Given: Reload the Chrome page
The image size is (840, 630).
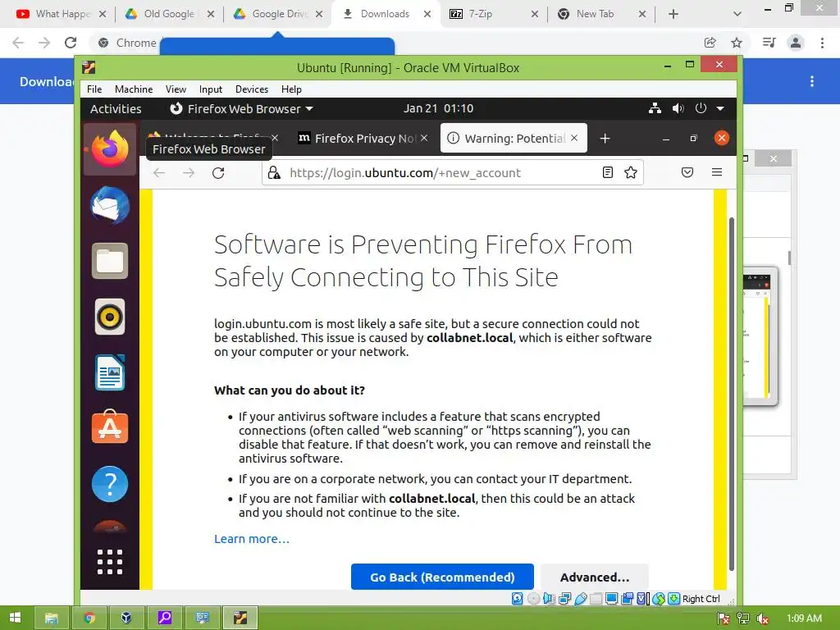Looking at the screenshot, I should (x=71, y=43).
